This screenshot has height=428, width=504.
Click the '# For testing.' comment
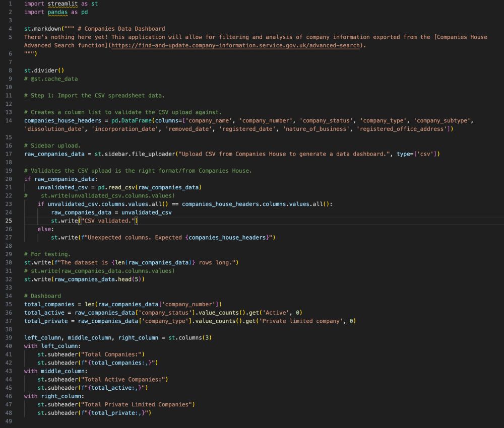(x=47, y=254)
